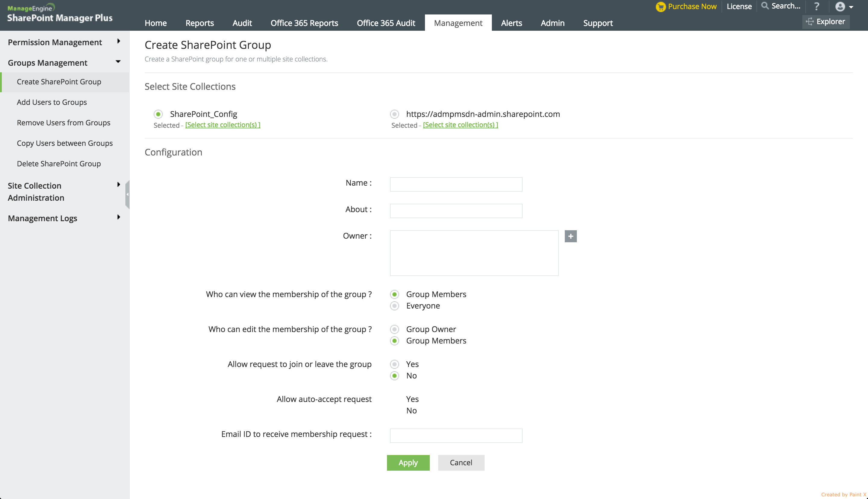The width and height of the screenshot is (868, 499).
Task: Select the Everyone view membership option
Action: (x=395, y=306)
